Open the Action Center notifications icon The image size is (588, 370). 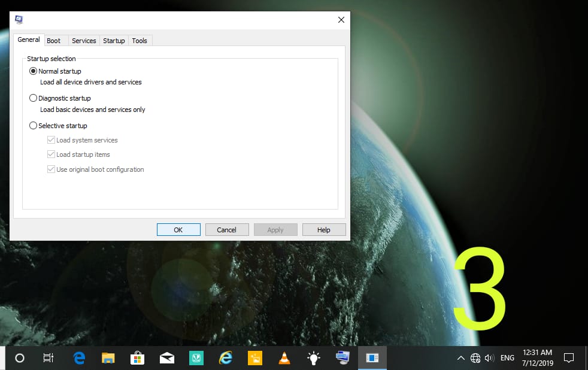tap(568, 358)
